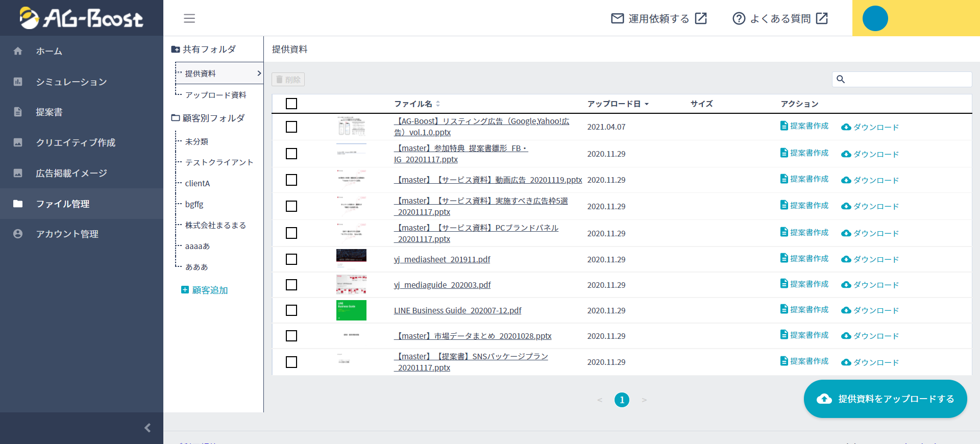Viewport: 980px width, 444px height.
Task: Toggle the select-all checkbox in table header
Action: click(x=291, y=104)
